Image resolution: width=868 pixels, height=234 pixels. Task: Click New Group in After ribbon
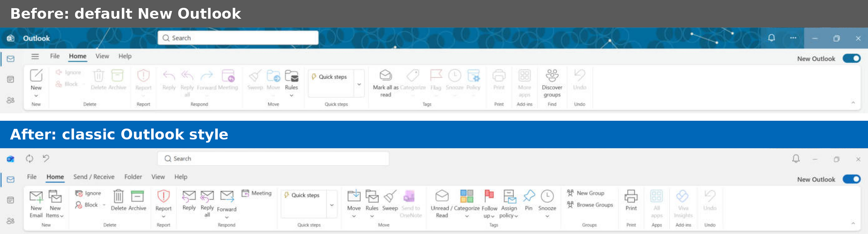[x=585, y=193]
